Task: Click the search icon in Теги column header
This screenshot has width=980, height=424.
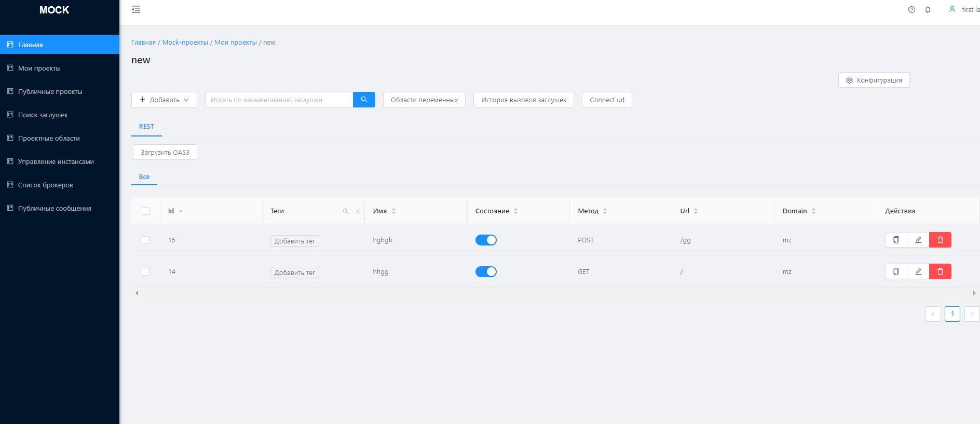Action: (x=346, y=211)
